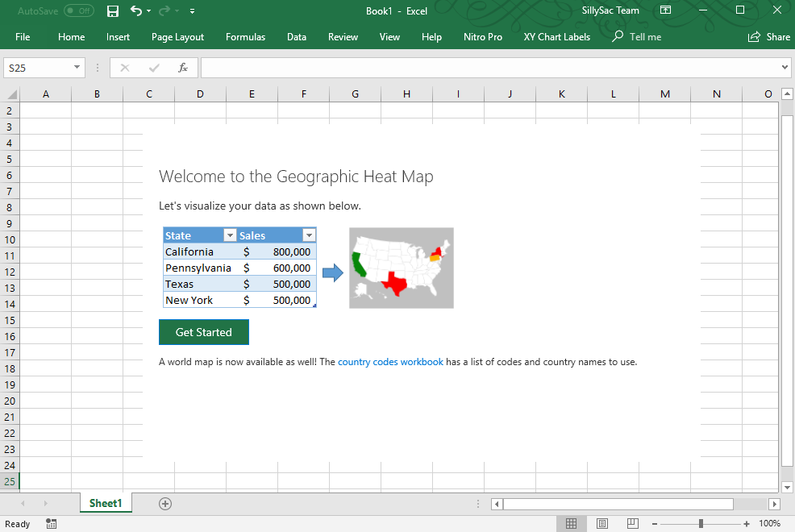The height and width of the screenshot is (532, 795).
Task: Select Normal view icon in status bar
Action: [571, 524]
